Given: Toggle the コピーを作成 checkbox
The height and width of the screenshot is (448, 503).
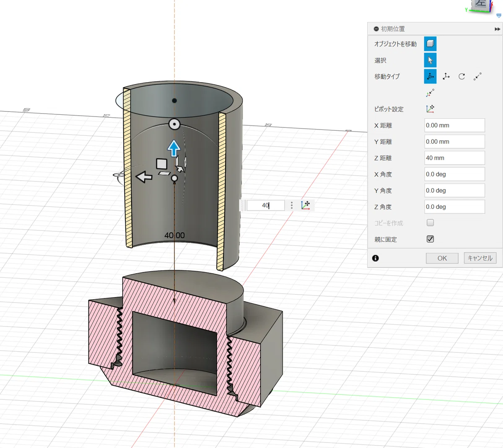Looking at the screenshot, I should (x=430, y=223).
